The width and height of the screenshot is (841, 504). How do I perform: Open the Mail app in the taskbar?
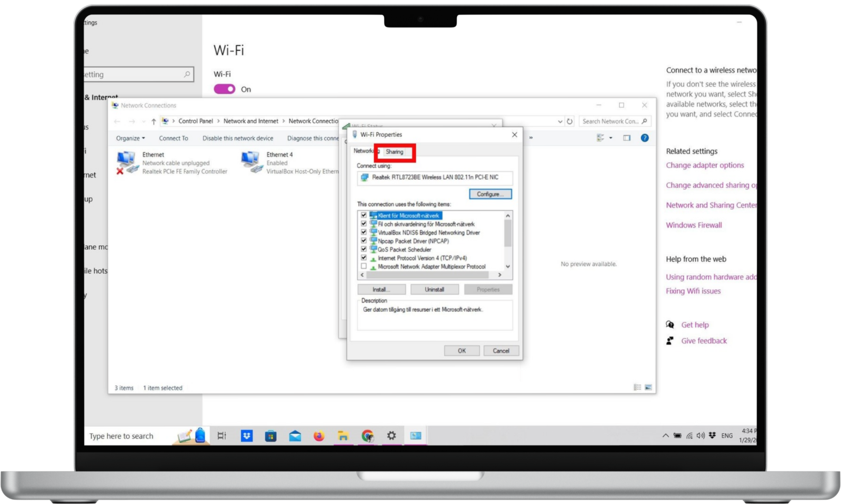(295, 435)
